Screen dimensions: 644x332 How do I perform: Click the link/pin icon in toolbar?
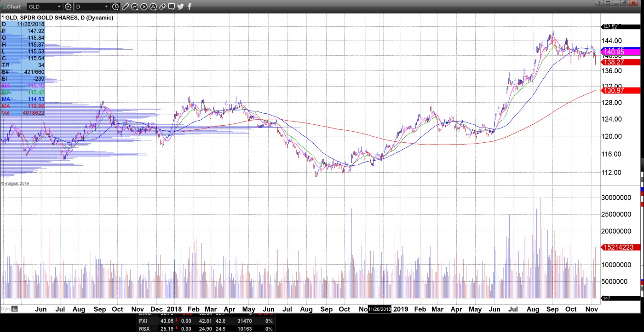(x=162, y=6)
